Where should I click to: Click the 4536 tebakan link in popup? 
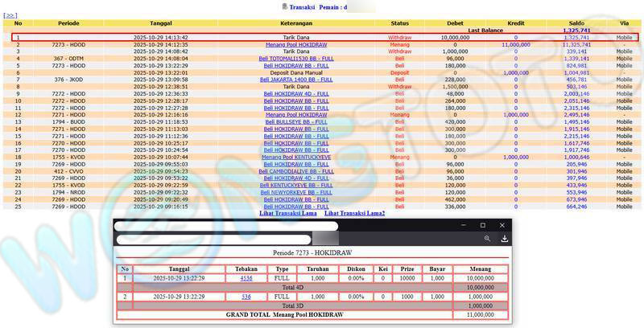click(x=246, y=278)
